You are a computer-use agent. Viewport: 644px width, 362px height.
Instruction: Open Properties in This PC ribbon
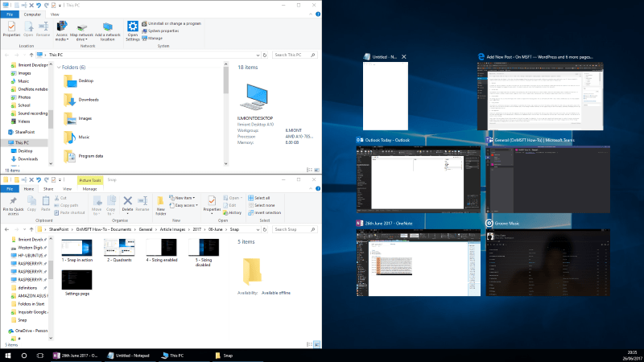pyautogui.click(x=11, y=29)
